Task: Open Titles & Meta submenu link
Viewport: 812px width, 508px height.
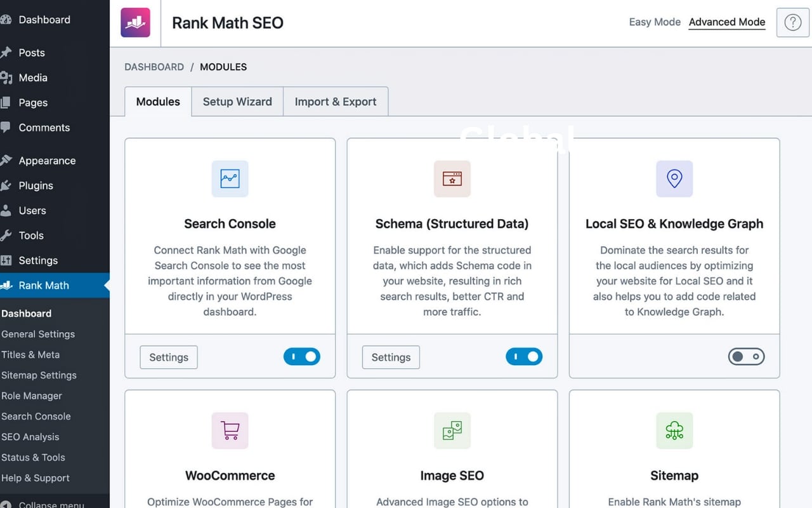Action: [30, 354]
